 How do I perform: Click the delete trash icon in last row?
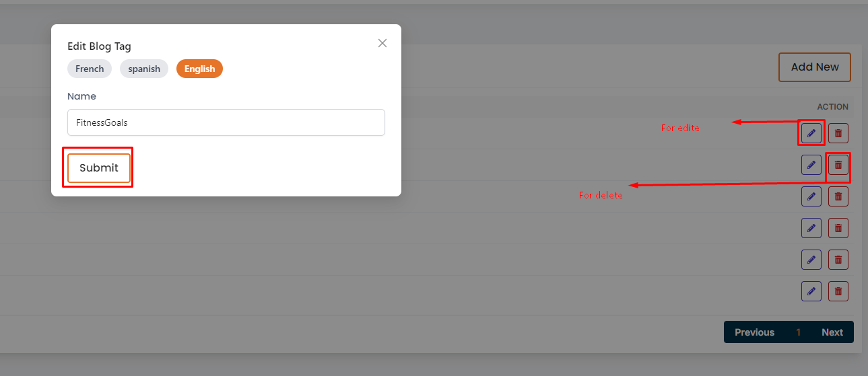pyautogui.click(x=838, y=291)
